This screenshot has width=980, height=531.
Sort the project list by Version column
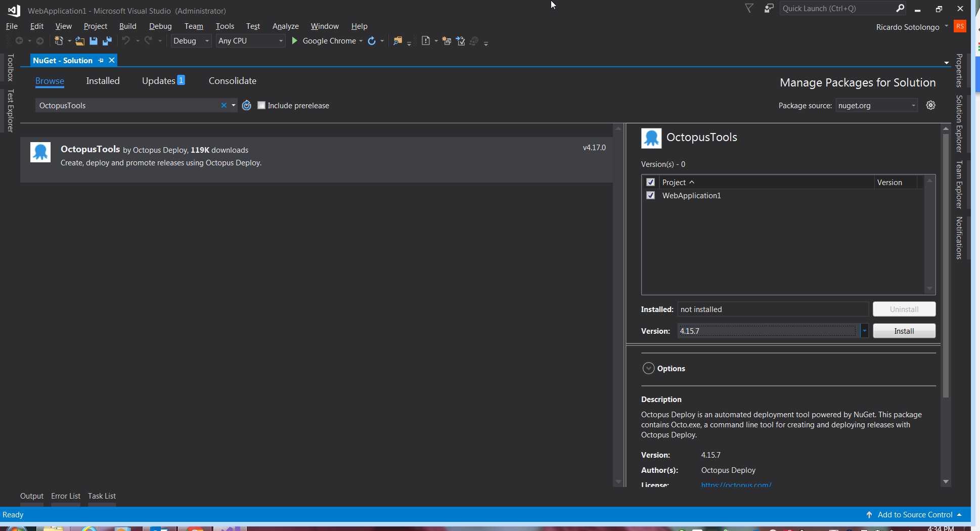pyautogui.click(x=889, y=182)
